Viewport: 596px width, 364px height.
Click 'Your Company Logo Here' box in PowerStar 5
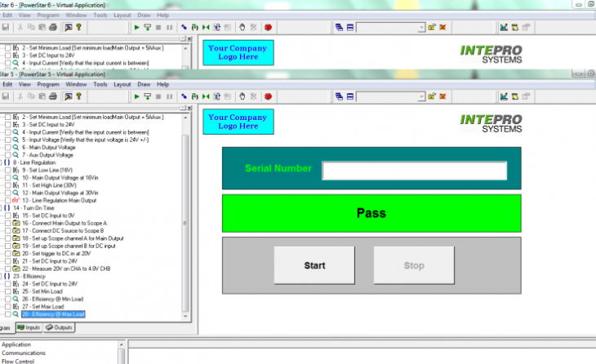(238, 122)
